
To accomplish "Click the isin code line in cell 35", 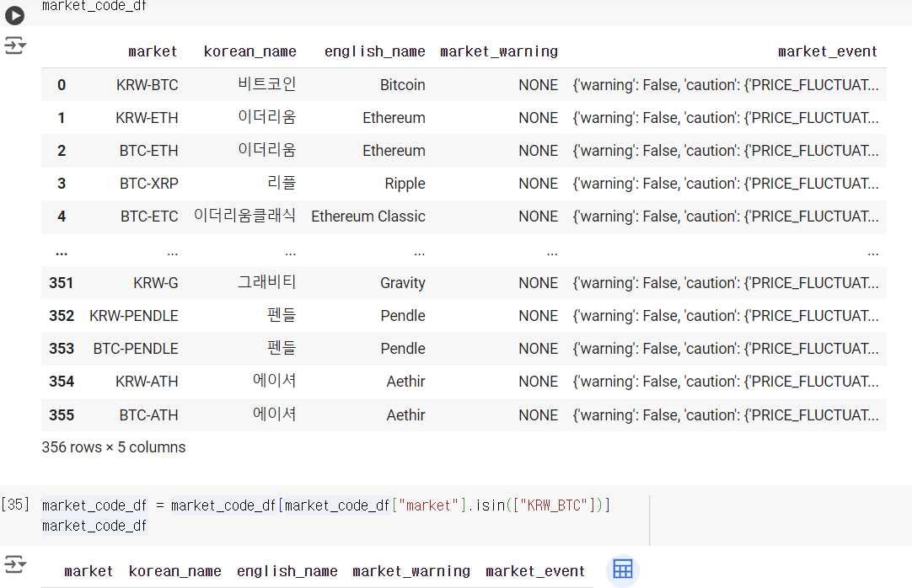I will [x=326, y=505].
